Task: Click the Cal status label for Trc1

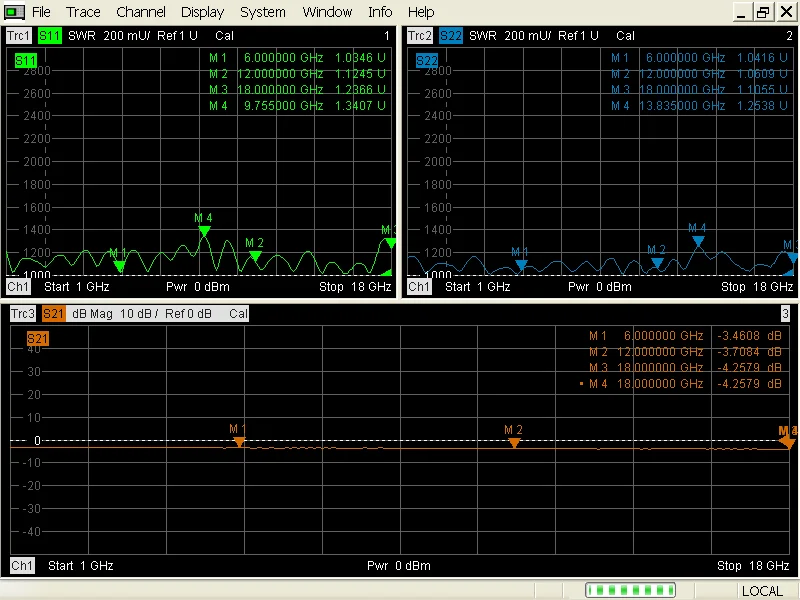Action: coord(224,35)
